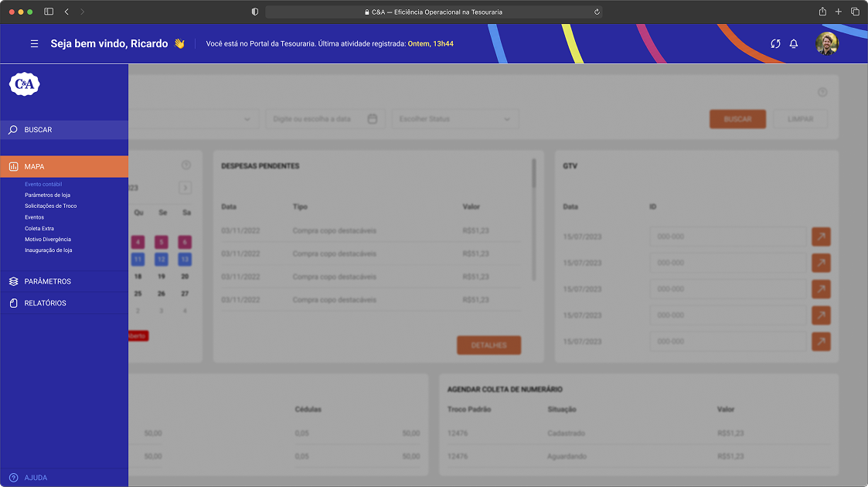Open the notifications bell

794,44
